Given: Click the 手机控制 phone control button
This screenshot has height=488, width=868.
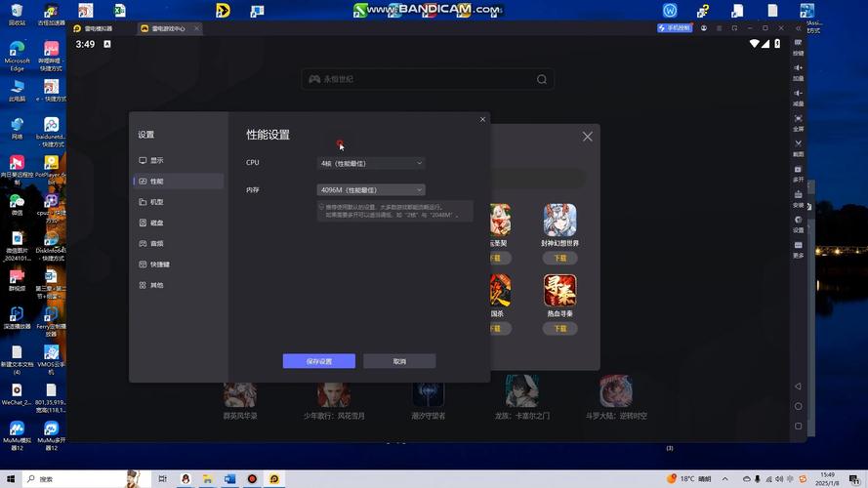Looking at the screenshot, I should click(x=675, y=28).
